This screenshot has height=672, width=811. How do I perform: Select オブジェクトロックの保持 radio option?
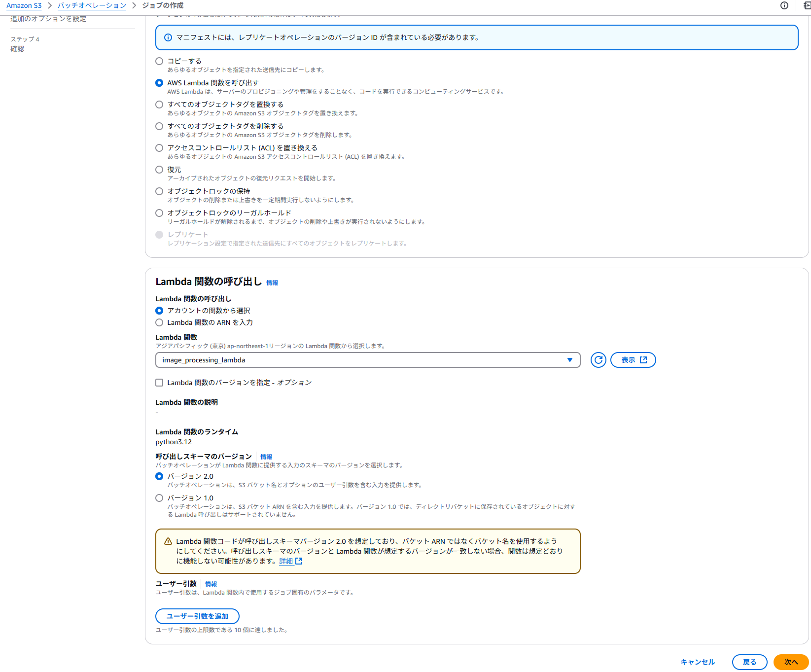pyautogui.click(x=159, y=191)
